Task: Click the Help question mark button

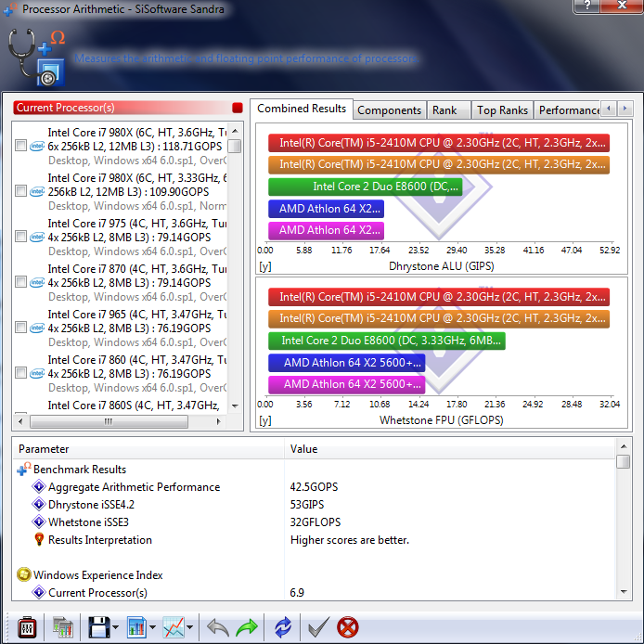Action: click(586, 6)
